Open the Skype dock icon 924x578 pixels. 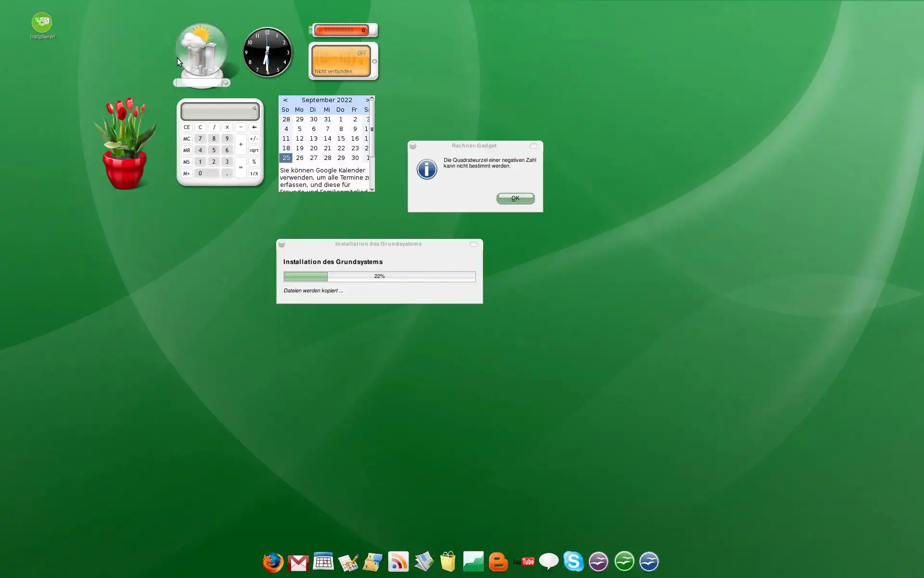coord(573,562)
